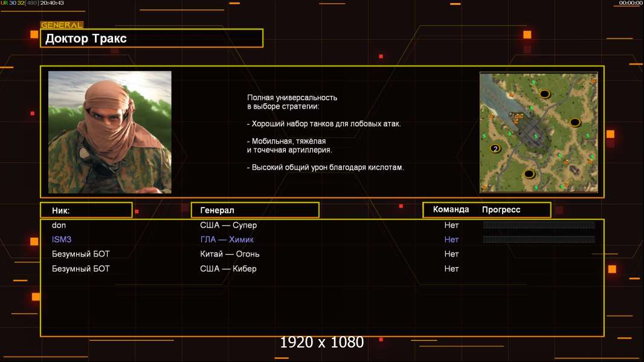Viewport: 644px width, 362px height.
Task: Click the line Мобильная, тяжёлая и точечная артиллерия
Action: click(x=289, y=145)
